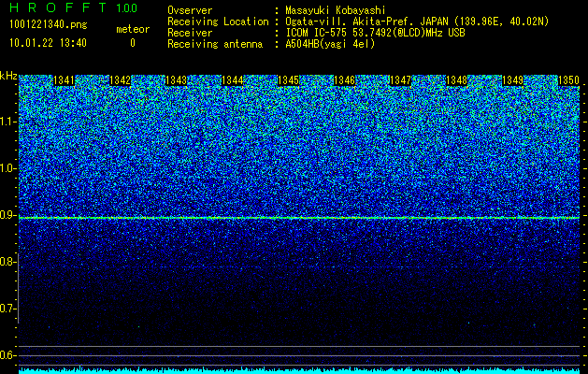Click the kHz axis unit label

(x=8, y=76)
